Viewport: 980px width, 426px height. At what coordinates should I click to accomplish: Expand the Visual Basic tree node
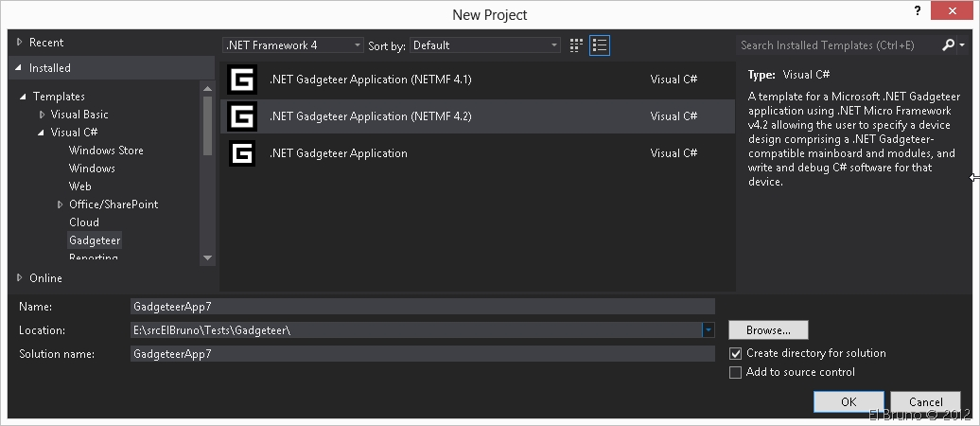(43, 115)
